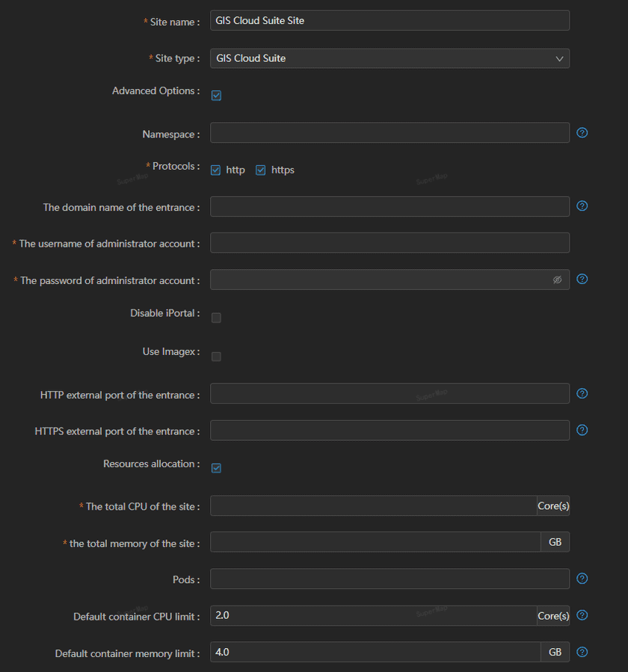Open help for HTTP external port

click(x=582, y=393)
